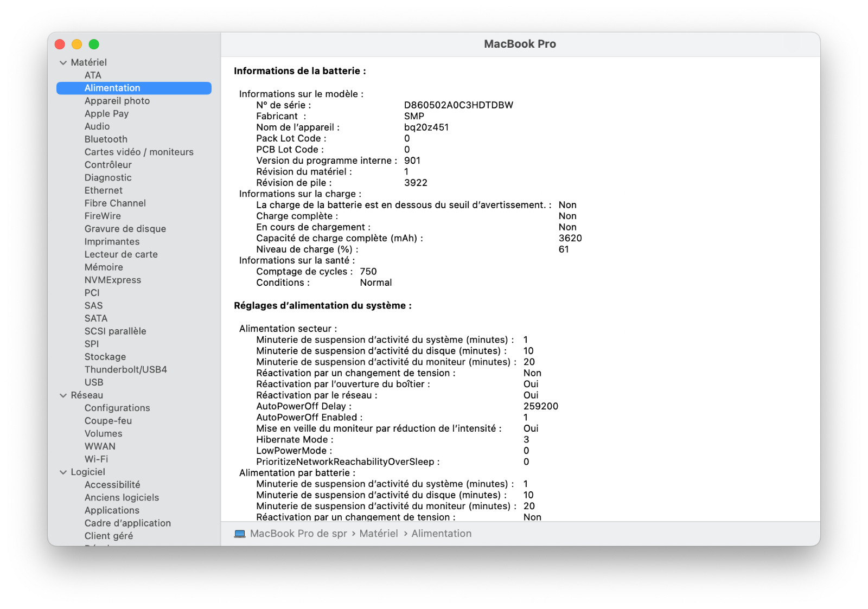This screenshot has height=609, width=868.
Task: Select Coupe-feu in the sidebar
Action: click(x=108, y=421)
